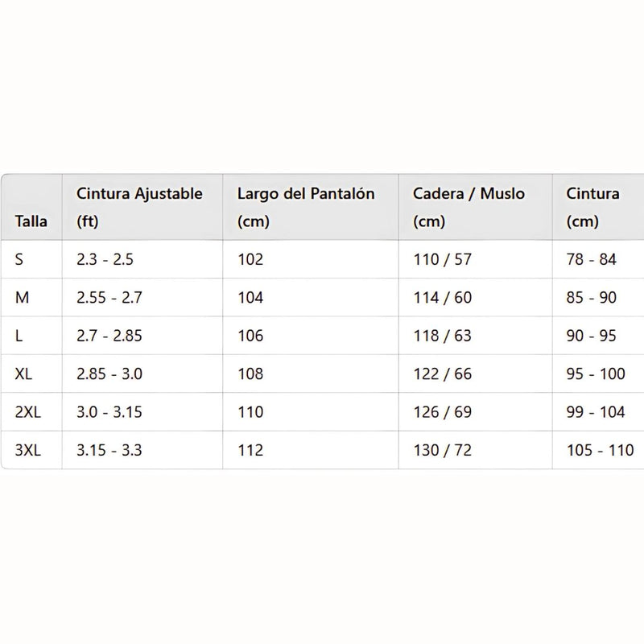The image size is (644, 644).
Task: Select the S size row label
Action: 20,259
